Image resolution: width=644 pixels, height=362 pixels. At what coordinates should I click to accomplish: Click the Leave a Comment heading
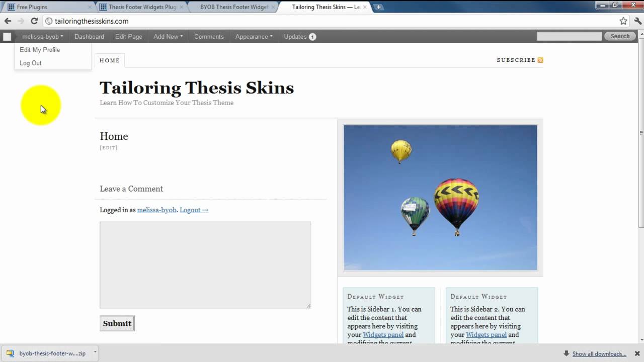coord(131,189)
